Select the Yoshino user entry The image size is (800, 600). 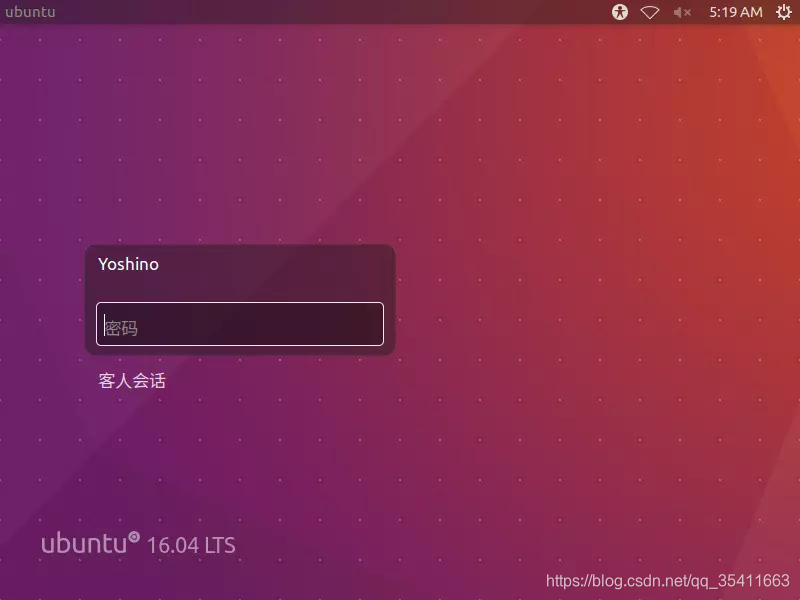click(128, 264)
